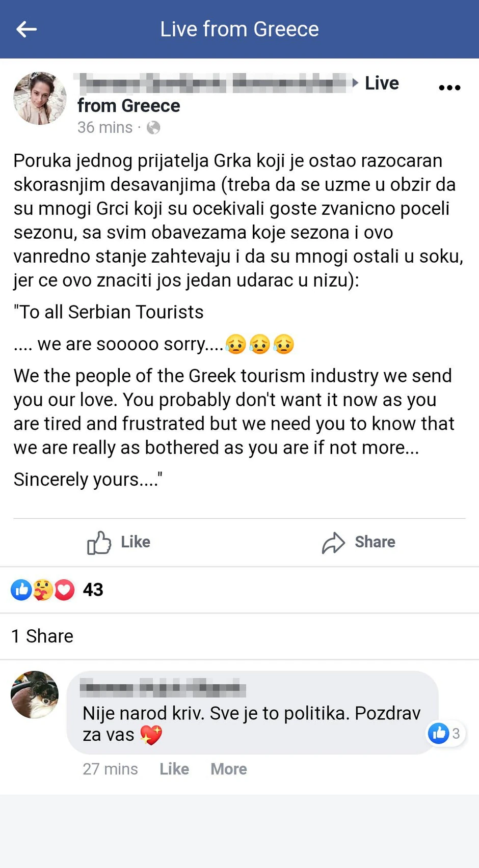The image size is (479, 868).
Task: Click the care hug reaction icon
Action: point(43,590)
